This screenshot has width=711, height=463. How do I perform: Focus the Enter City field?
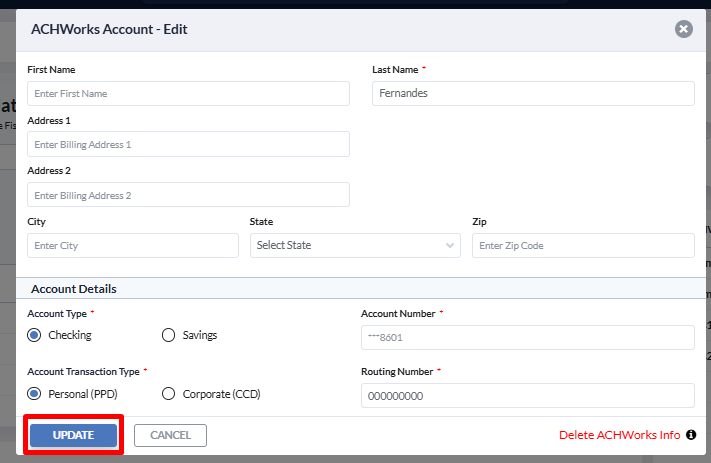coord(133,245)
